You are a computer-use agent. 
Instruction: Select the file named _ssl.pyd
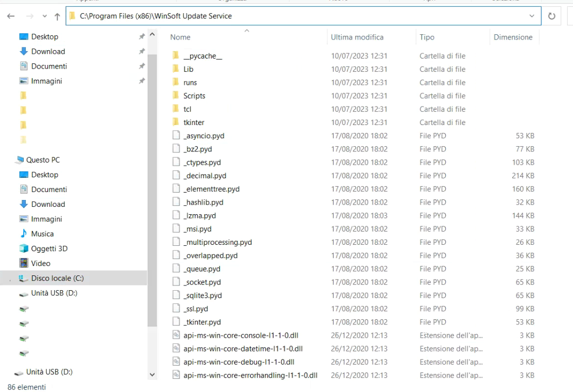tap(196, 309)
